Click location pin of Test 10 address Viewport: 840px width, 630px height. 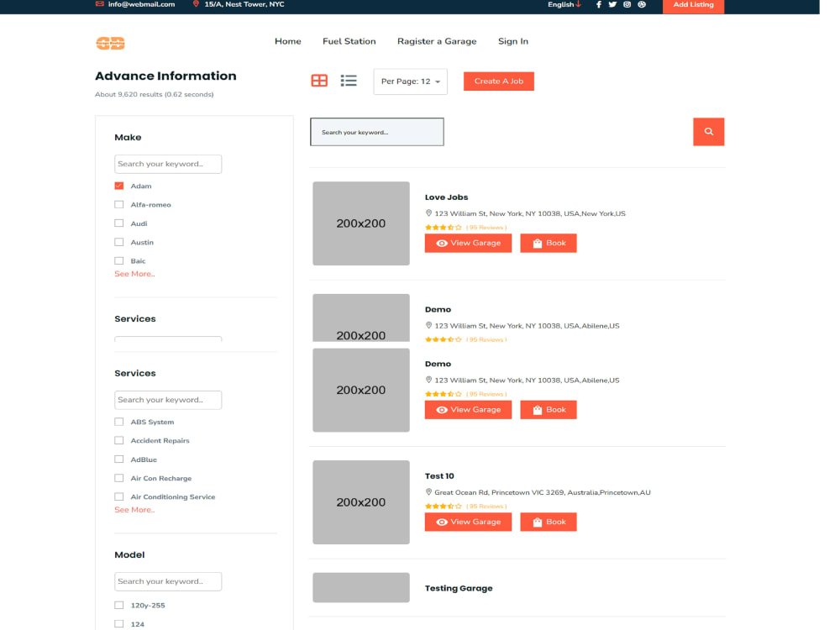tap(428, 491)
